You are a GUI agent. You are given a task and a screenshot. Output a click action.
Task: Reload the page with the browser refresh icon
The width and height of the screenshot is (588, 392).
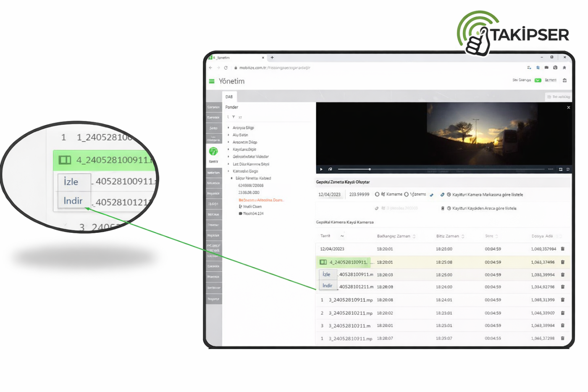[x=226, y=68]
